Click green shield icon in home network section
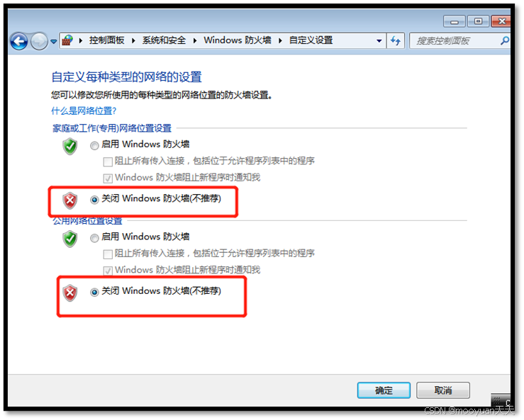Screen dimensions: 524x420 [70, 146]
